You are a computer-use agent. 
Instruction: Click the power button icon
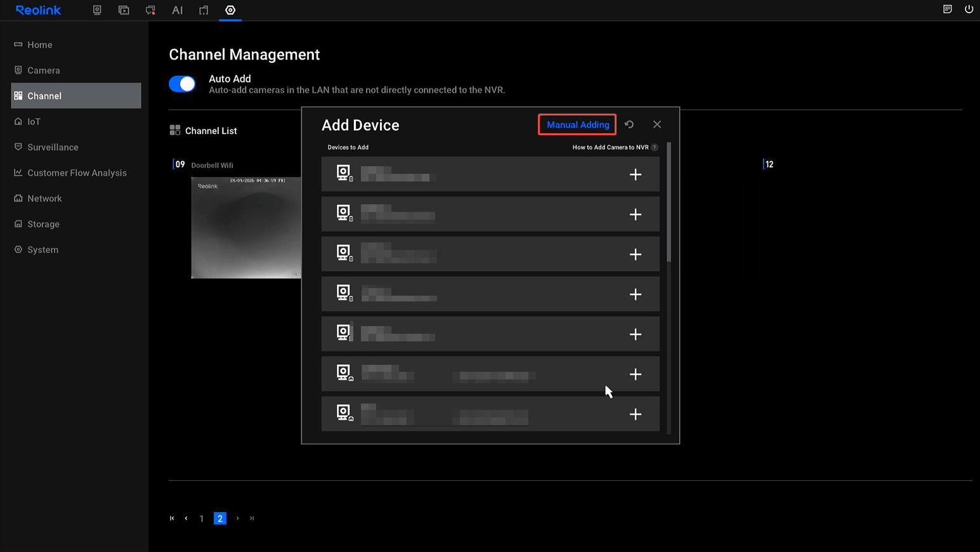coord(969,9)
